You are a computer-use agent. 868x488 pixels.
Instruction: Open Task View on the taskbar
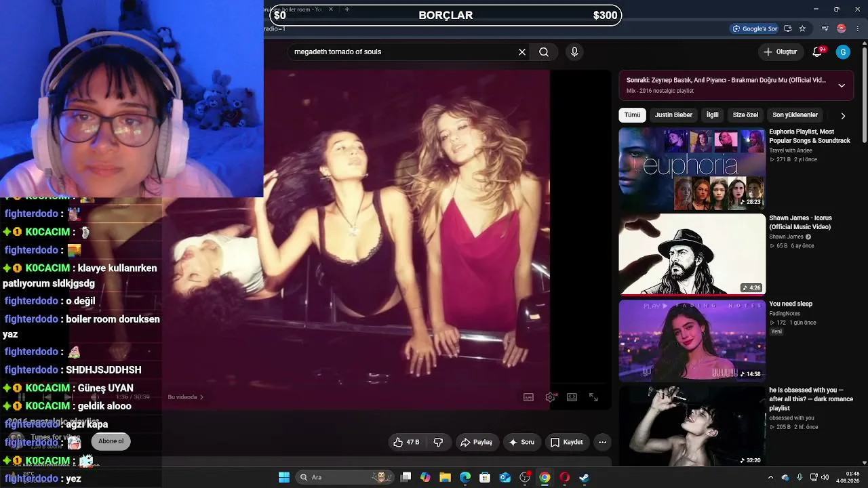(406, 477)
